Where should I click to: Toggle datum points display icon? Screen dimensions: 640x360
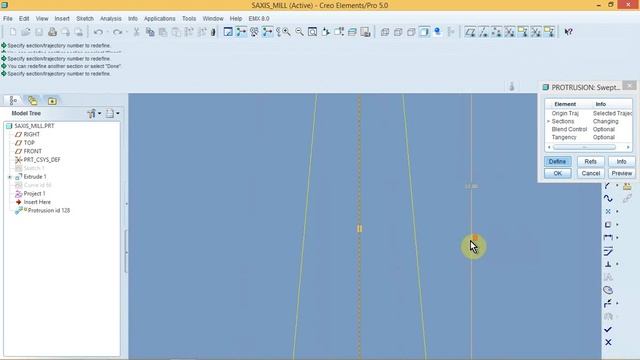(x=496, y=32)
